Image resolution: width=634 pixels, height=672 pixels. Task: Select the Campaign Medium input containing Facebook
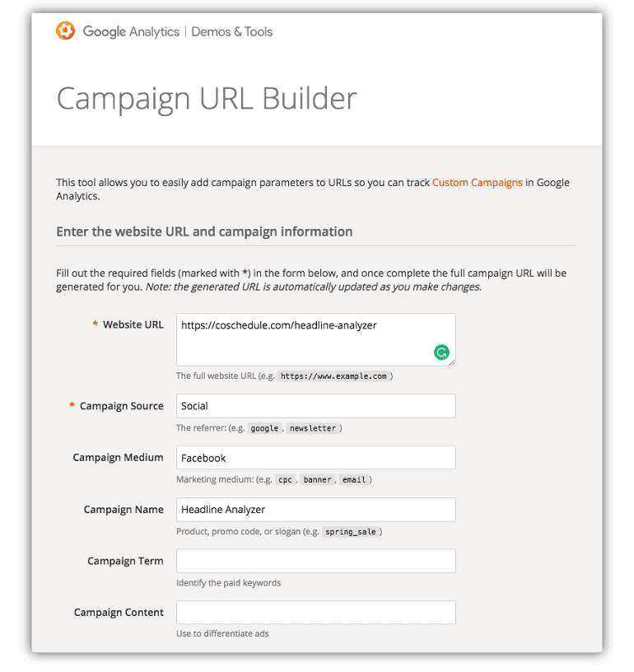point(315,458)
